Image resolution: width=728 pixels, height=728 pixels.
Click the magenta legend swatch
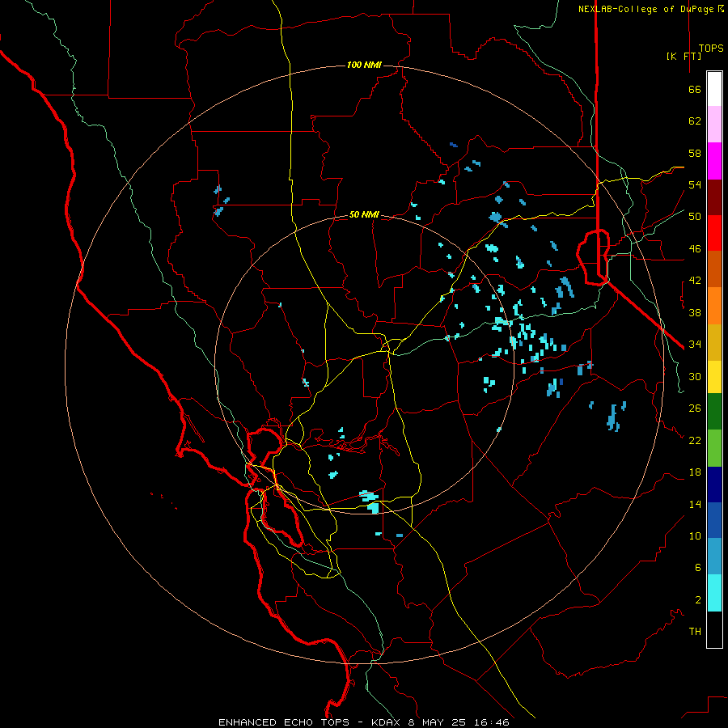714,161
